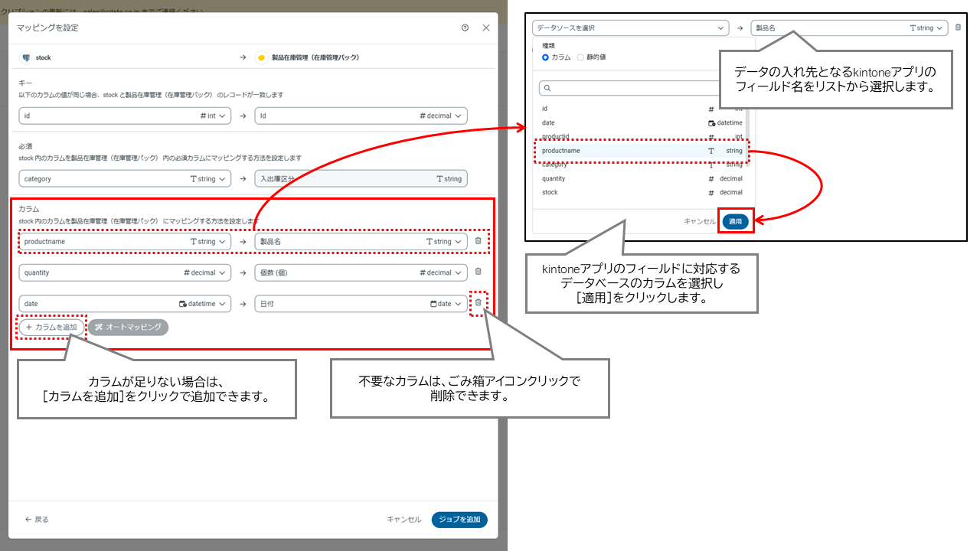Click the ジョブを追加 button
980x551 pixels.
coord(459,520)
